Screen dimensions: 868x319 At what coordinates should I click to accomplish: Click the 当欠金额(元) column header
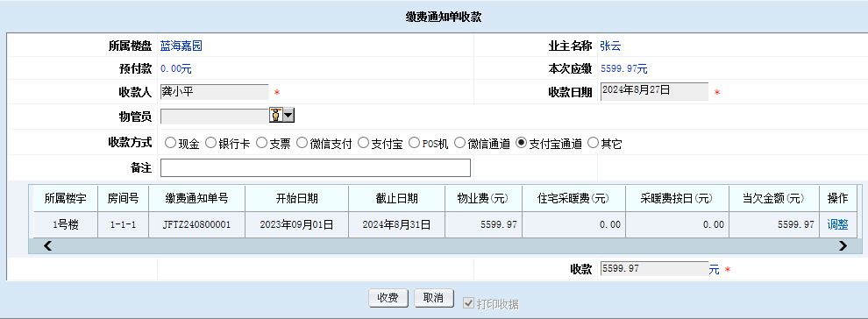(x=774, y=198)
